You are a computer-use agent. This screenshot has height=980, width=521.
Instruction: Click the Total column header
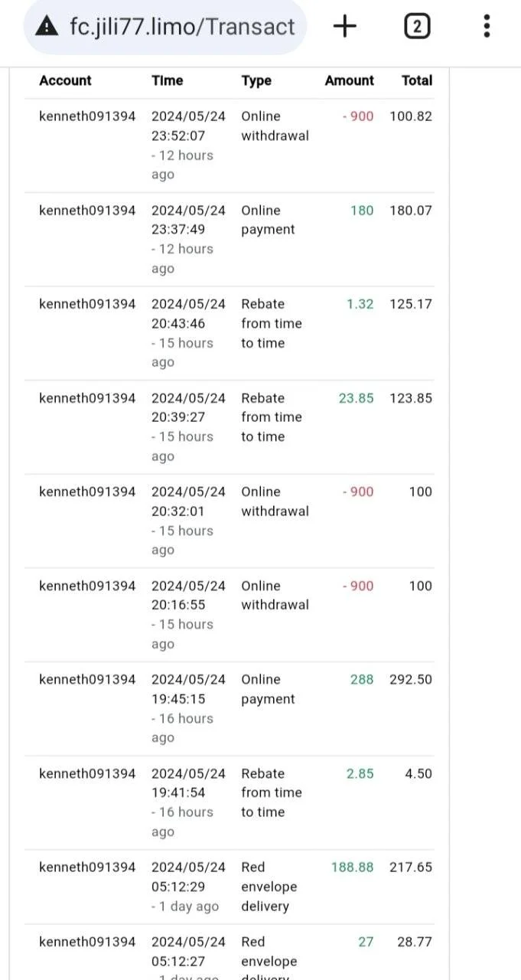[x=417, y=80]
